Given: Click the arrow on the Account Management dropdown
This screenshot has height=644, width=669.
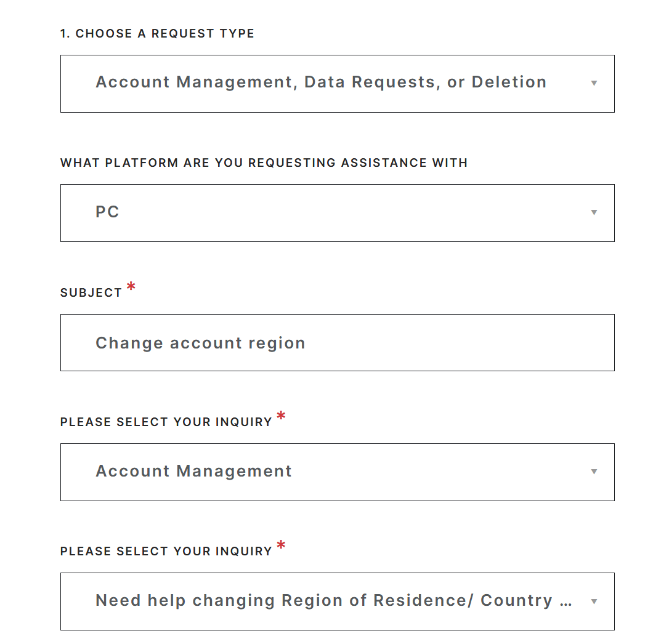Looking at the screenshot, I should 594,472.
